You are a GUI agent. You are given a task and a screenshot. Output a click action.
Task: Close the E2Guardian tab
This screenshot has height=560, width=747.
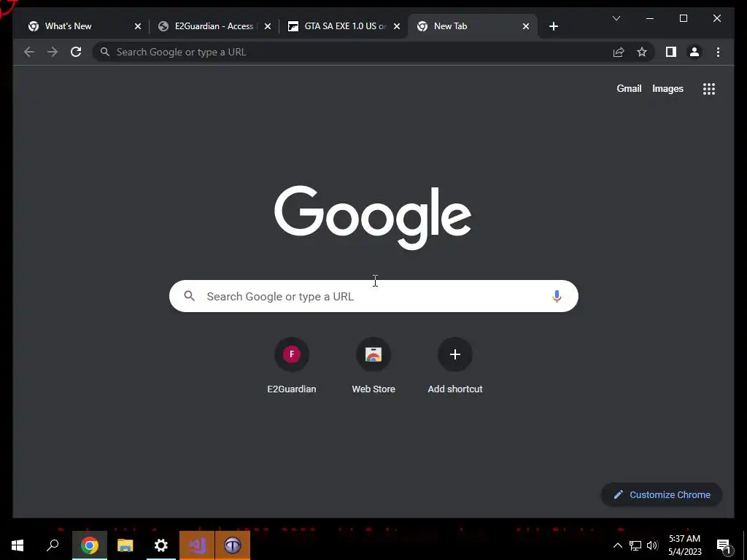[x=268, y=26]
